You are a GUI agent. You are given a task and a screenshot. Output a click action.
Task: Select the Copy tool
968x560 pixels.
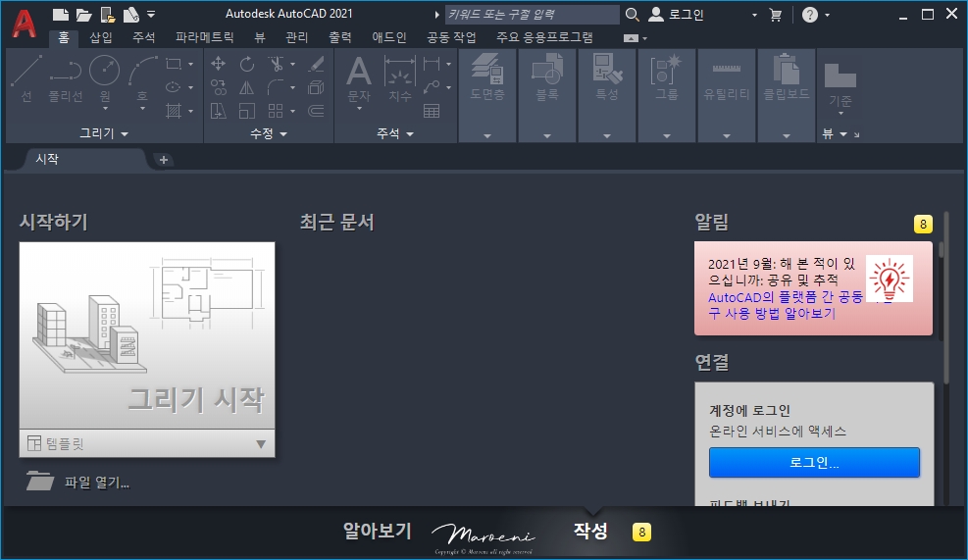point(218,87)
